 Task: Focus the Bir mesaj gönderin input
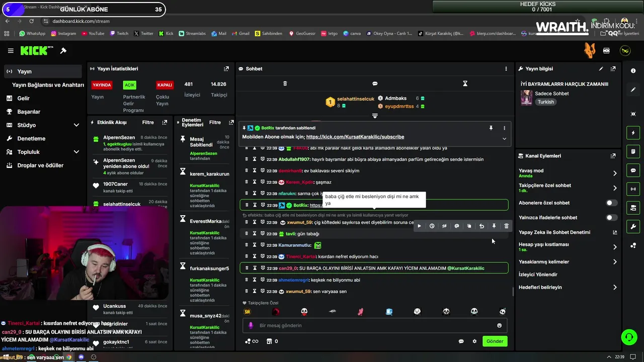point(375,325)
